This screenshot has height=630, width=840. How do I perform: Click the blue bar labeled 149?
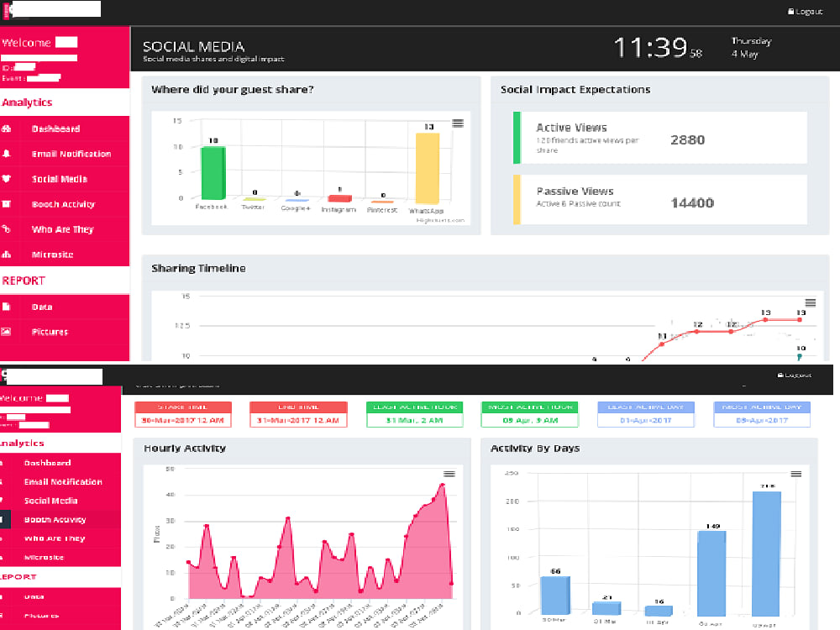tap(712, 573)
